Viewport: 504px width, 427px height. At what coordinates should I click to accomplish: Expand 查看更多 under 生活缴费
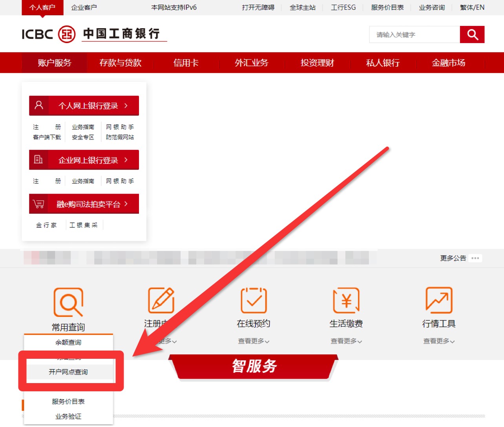point(346,341)
